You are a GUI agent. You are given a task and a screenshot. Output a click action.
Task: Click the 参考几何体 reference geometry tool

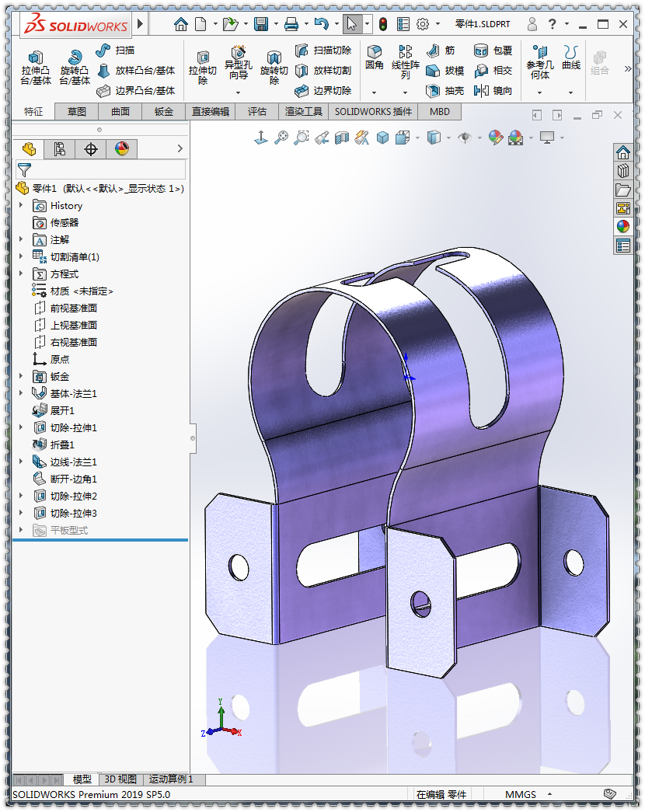click(540, 62)
